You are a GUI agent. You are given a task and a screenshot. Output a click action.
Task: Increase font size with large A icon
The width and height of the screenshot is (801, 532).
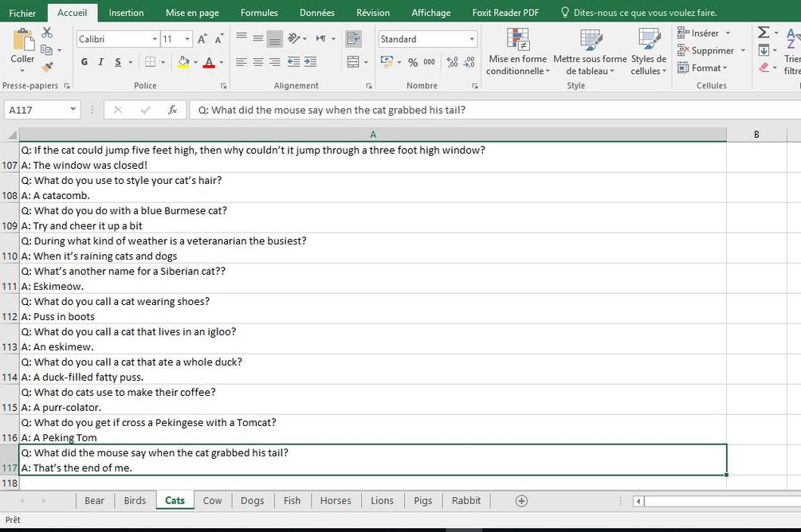click(x=202, y=39)
